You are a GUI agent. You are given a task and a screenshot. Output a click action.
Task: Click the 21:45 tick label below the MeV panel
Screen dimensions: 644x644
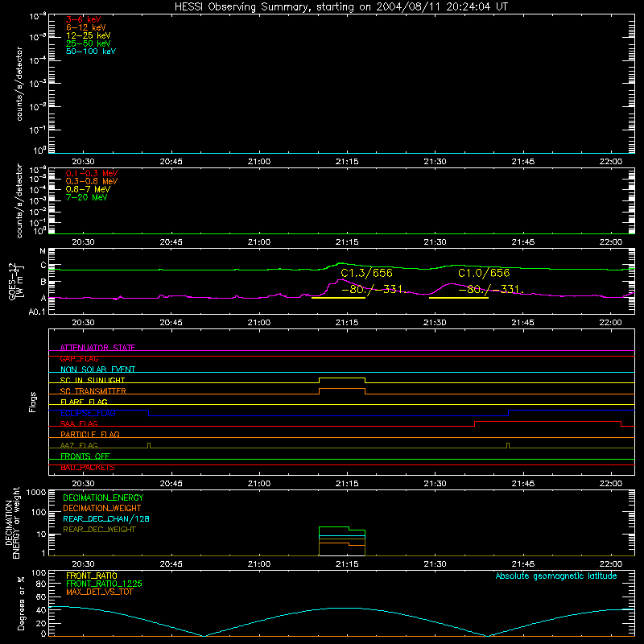[x=522, y=242]
